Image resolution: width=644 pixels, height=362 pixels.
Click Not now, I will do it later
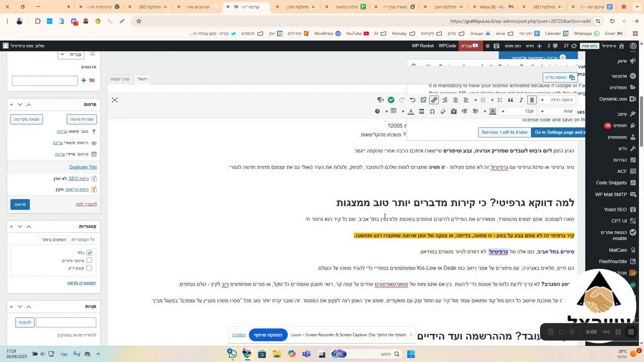pos(505,132)
